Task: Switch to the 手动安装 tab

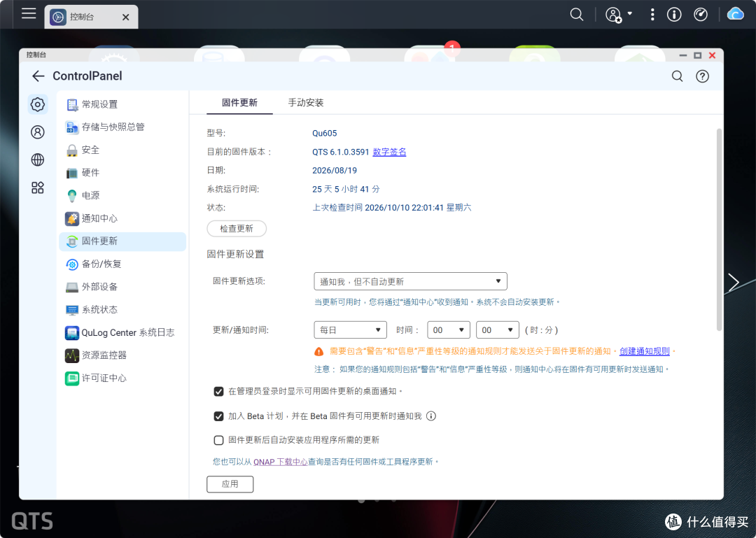Action: pos(306,103)
